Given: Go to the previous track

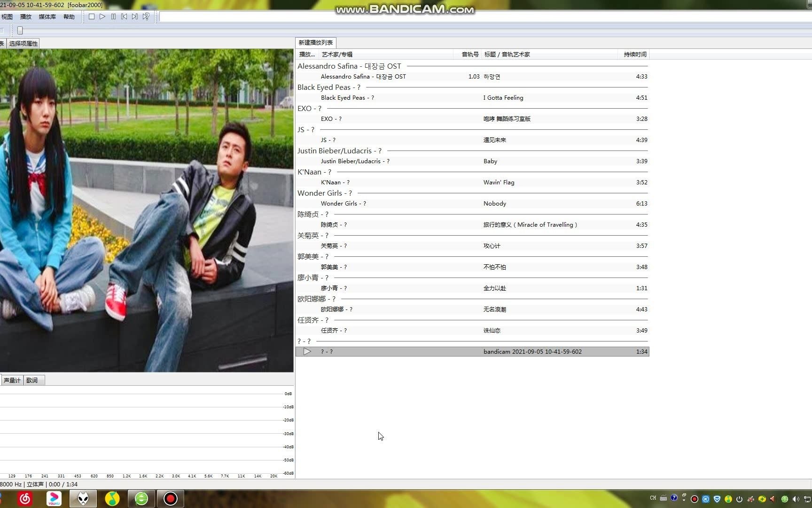Looking at the screenshot, I should point(124,16).
